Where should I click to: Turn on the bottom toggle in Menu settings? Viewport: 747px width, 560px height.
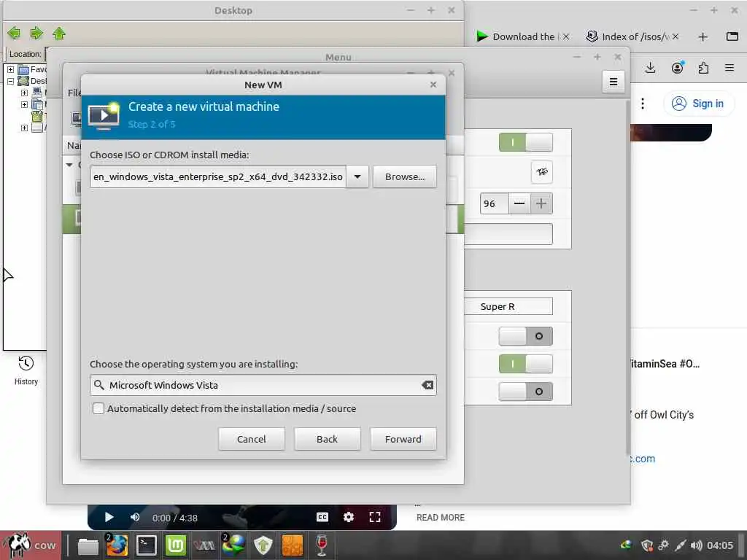tap(525, 392)
